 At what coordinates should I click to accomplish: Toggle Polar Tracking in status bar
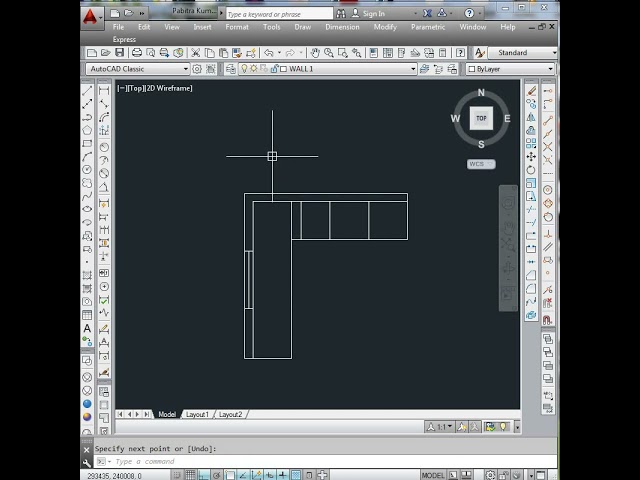(217, 475)
